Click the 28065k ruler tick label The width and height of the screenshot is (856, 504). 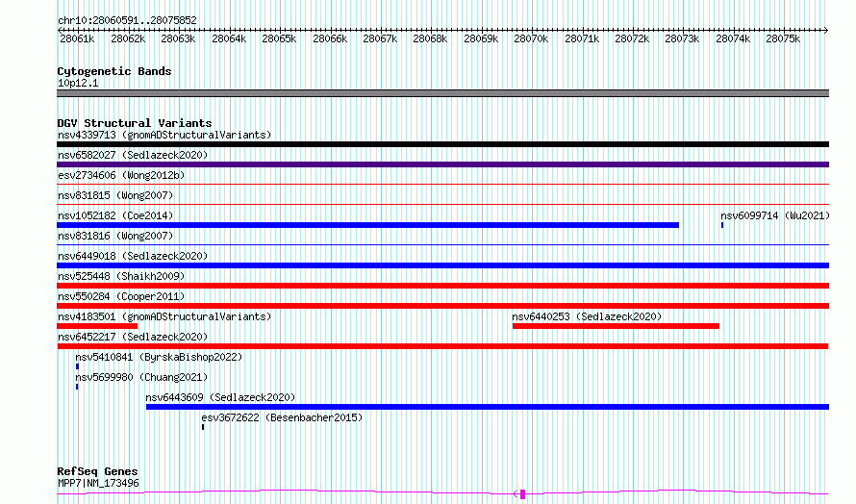coord(279,38)
